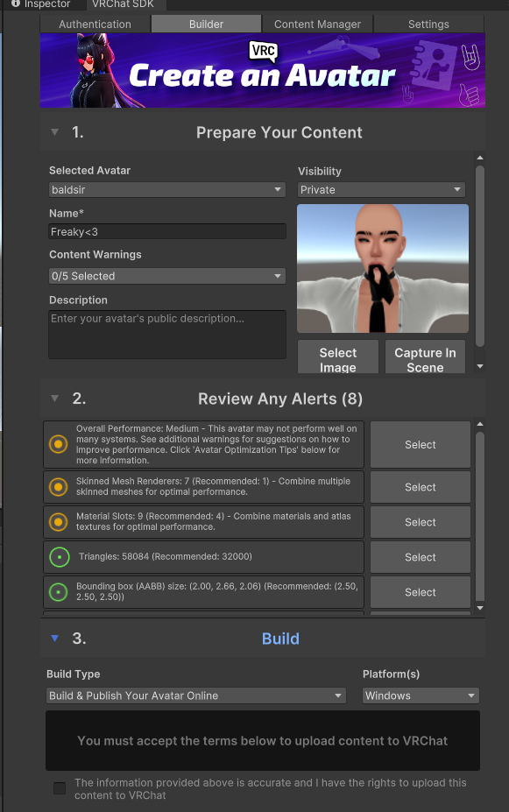Click the VRC logo on the banner
Image resolution: width=509 pixels, height=812 pixels.
pyautogui.click(x=263, y=52)
